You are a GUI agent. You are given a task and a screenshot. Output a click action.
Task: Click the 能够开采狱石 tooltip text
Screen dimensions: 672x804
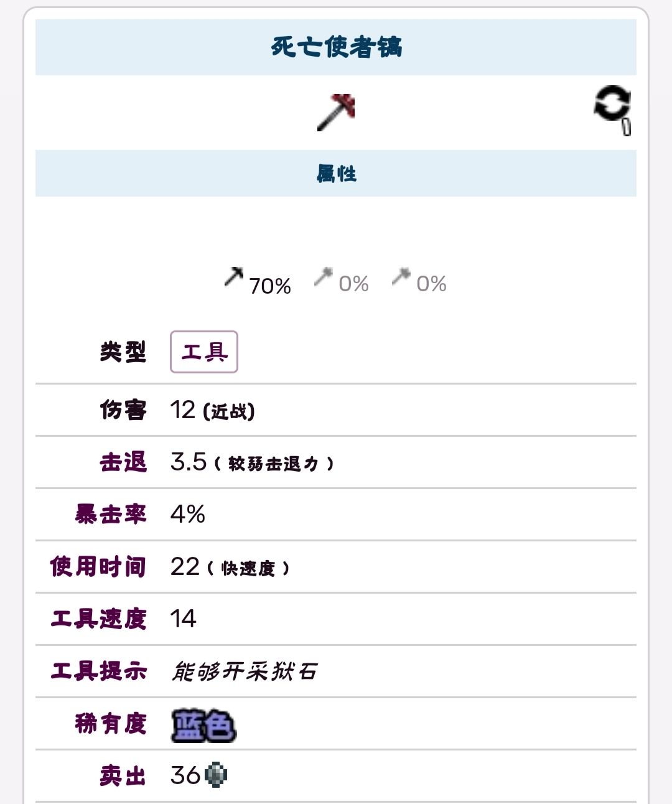pos(244,672)
